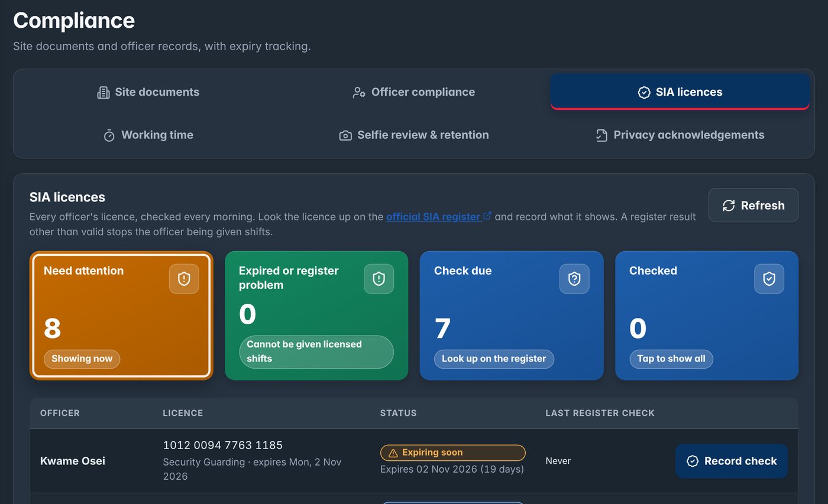Click the shield alert icon on Need attention

point(184,279)
